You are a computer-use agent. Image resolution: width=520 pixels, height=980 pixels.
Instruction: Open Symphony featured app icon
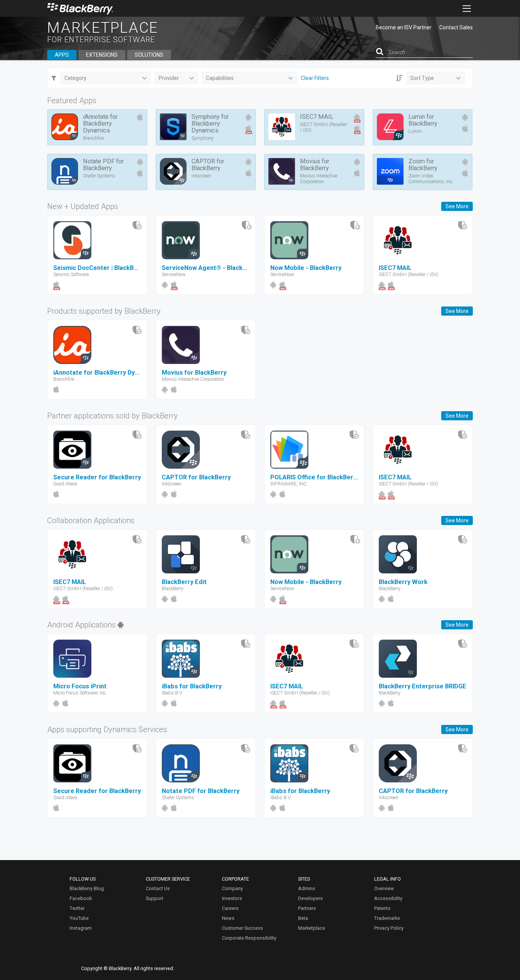(x=173, y=127)
